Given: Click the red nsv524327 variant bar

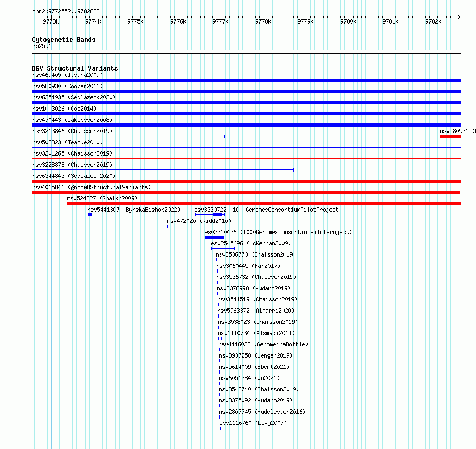Looking at the screenshot, I should tap(264, 204).
